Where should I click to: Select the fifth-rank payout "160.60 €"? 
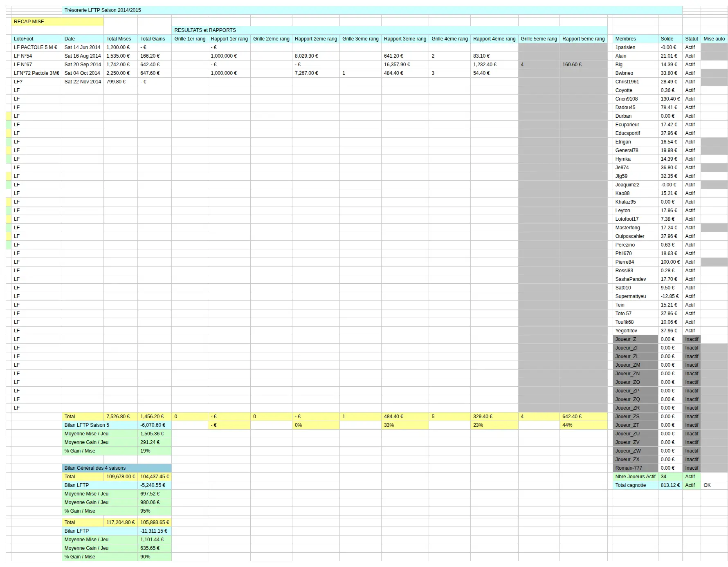(583, 65)
